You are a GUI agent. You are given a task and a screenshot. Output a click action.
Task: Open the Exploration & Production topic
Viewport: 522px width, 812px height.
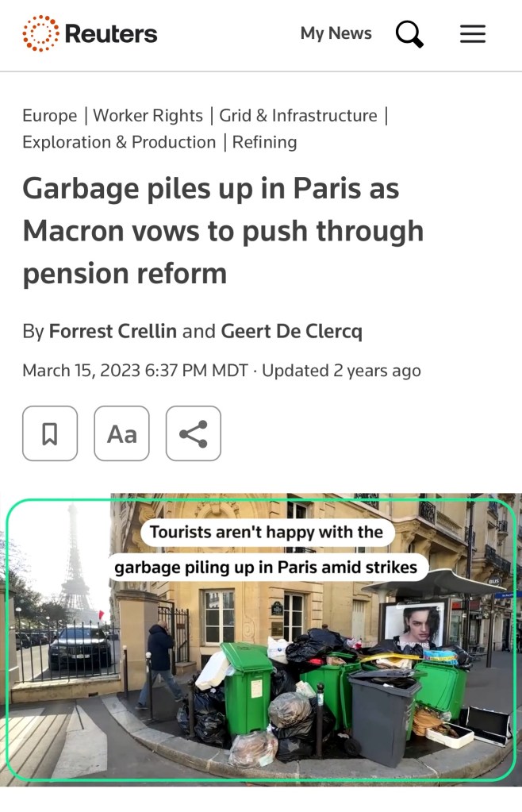[119, 142]
